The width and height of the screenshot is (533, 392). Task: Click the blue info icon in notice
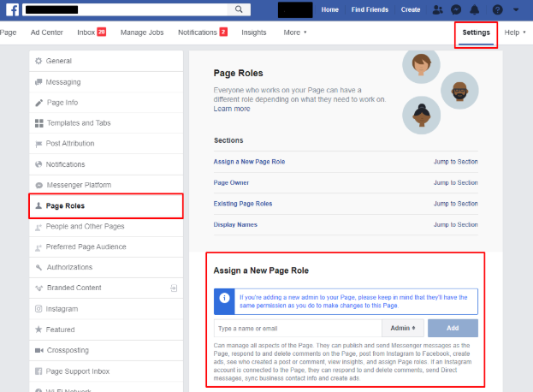[x=224, y=298]
